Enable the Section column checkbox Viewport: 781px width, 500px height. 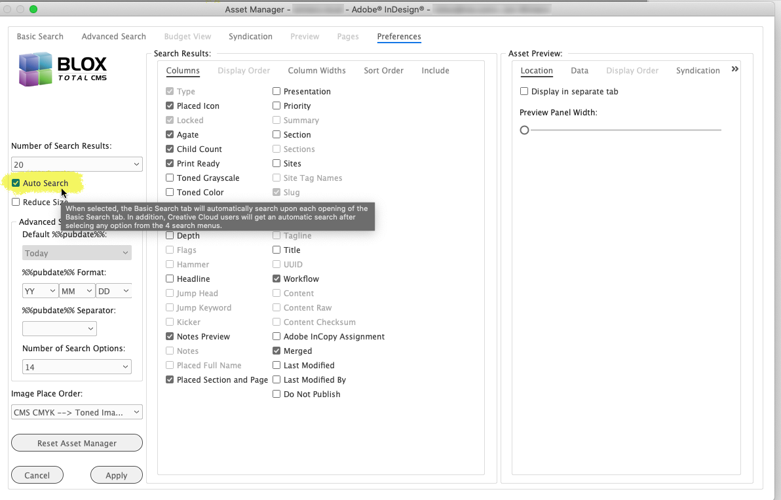(276, 135)
